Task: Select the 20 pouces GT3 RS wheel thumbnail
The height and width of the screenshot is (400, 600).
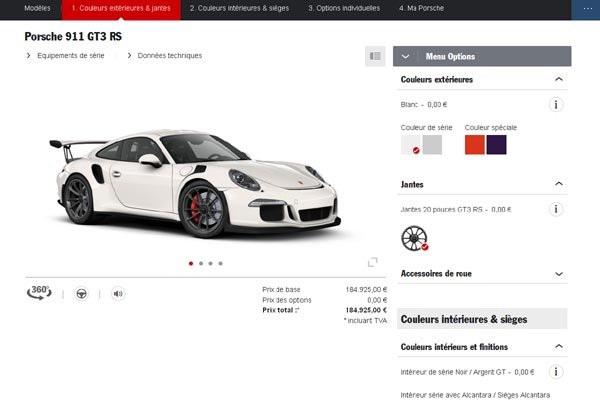Action: point(414,238)
